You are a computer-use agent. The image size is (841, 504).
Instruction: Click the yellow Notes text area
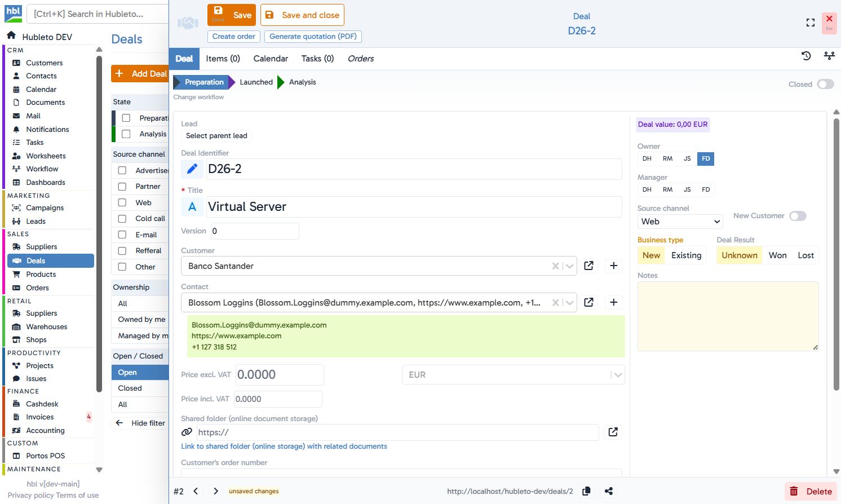point(728,316)
